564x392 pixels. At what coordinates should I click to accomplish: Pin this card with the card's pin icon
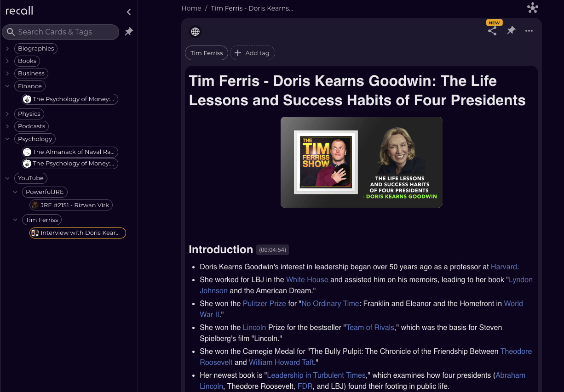[511, 31]
